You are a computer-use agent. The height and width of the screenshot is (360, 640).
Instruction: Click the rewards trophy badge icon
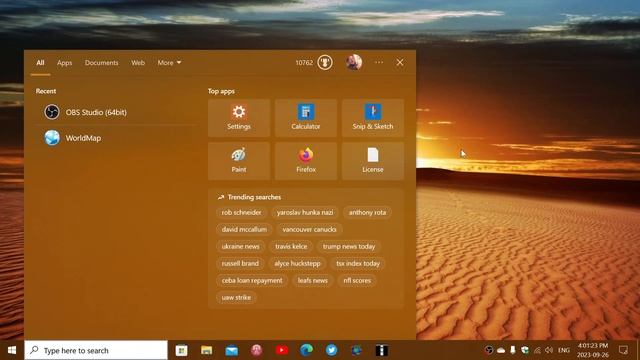pos(325,62)
